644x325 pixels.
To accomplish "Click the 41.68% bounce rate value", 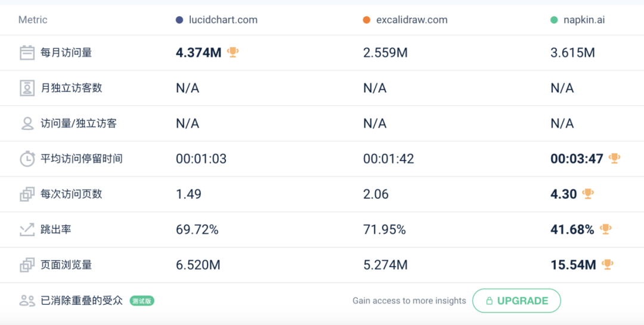I will 572,230.
